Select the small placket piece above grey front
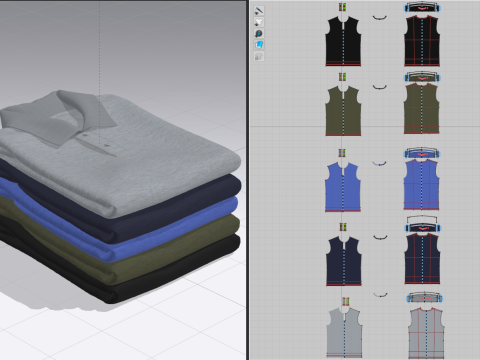The height and width of the screenshot is (360, 480). (x=346, y=301)
